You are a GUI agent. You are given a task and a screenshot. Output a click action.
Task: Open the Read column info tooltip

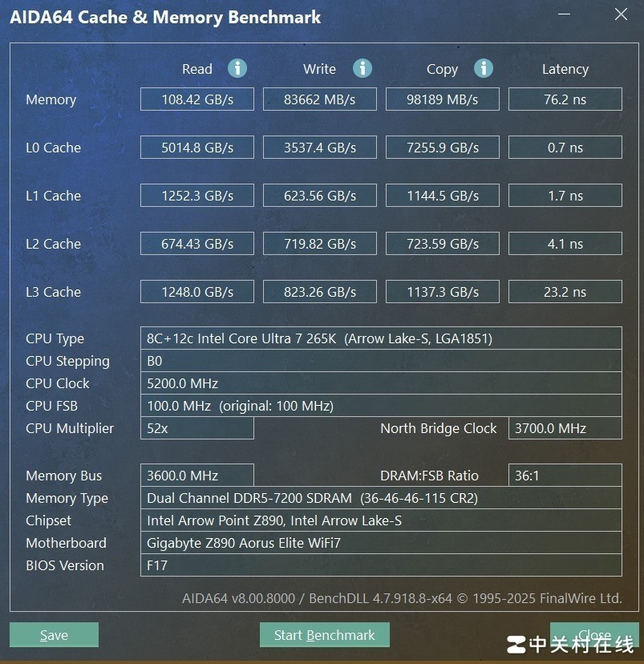(237, 69)
